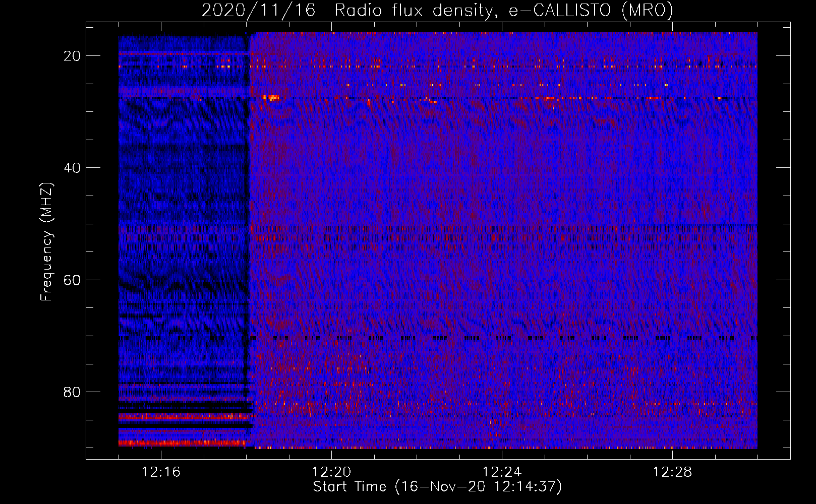The image size is (816, 504).
Task: Click the 60 frequency tick label
Action: tap(72, 280)
